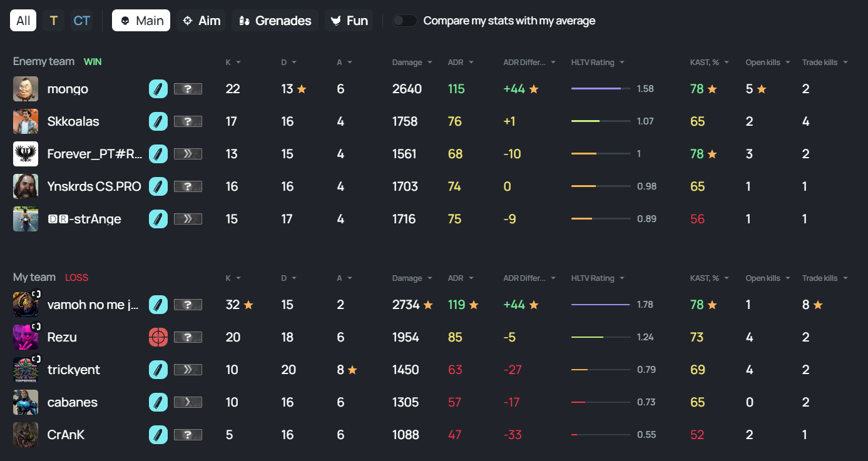Click Rezu's red crosshair badge icon

click(158, 337)
